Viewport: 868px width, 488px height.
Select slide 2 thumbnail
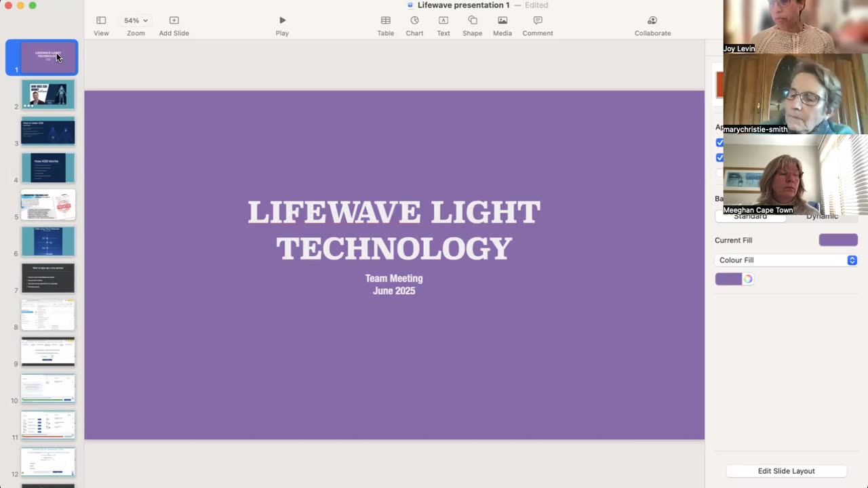coord(48,94)
